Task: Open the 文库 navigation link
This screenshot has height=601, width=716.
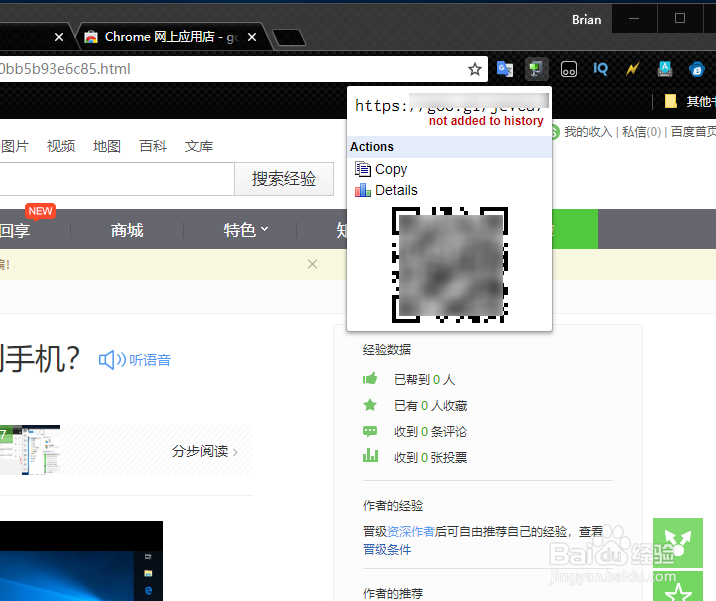Action: tap(199, 146)
